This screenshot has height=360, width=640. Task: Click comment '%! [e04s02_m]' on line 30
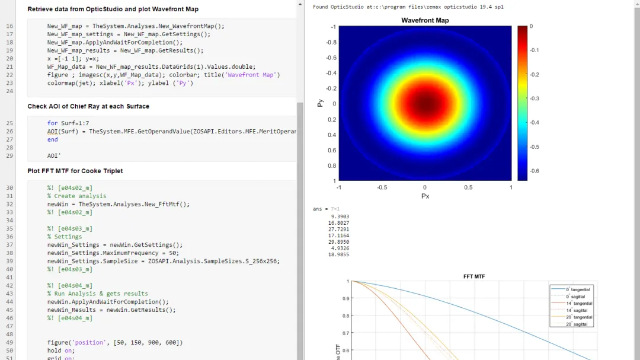click(x=70, y=188)
